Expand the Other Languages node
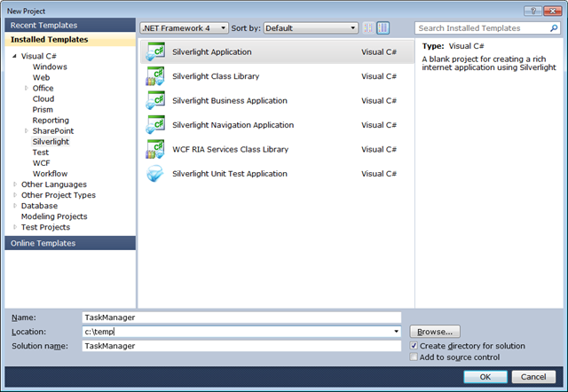Viewport: 568px width, 392px height. 15,184
